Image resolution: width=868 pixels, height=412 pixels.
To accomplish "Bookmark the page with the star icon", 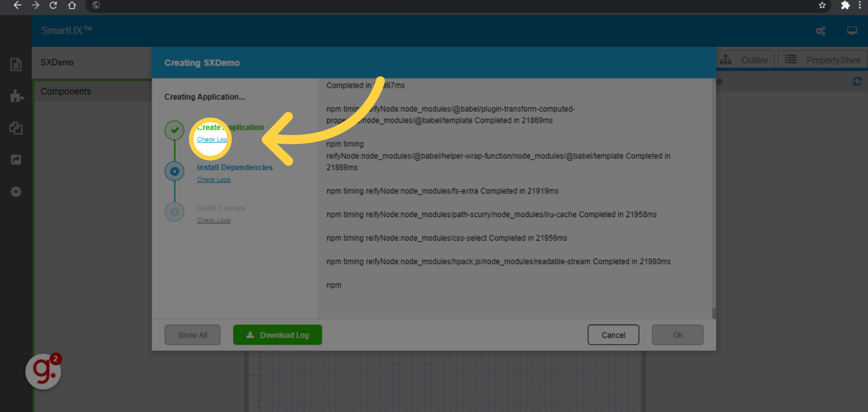I will (x=822, y=5).
